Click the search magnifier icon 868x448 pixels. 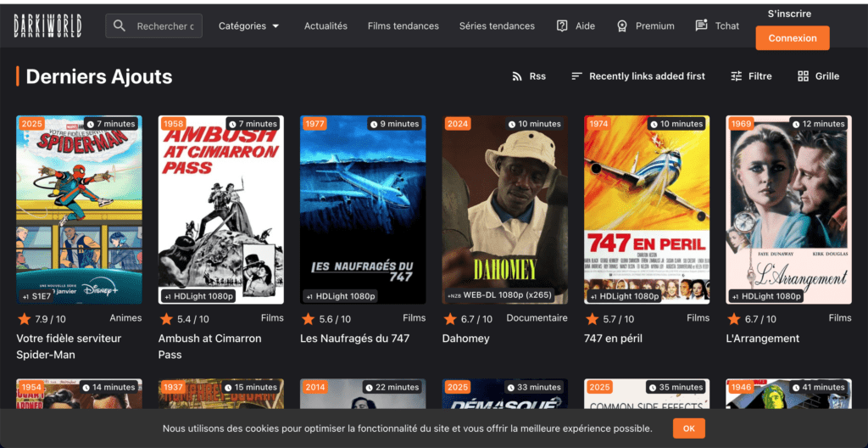pyautogui.click(x=119, y=25)
